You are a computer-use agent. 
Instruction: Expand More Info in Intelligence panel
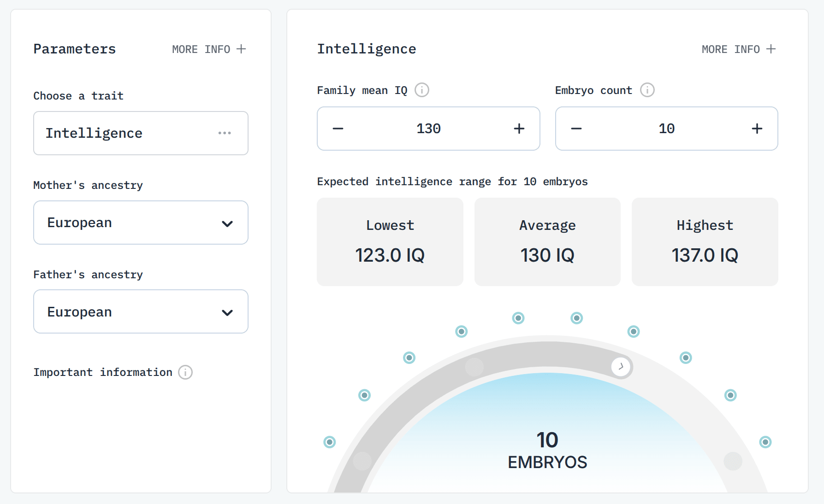tap(739, 49)
